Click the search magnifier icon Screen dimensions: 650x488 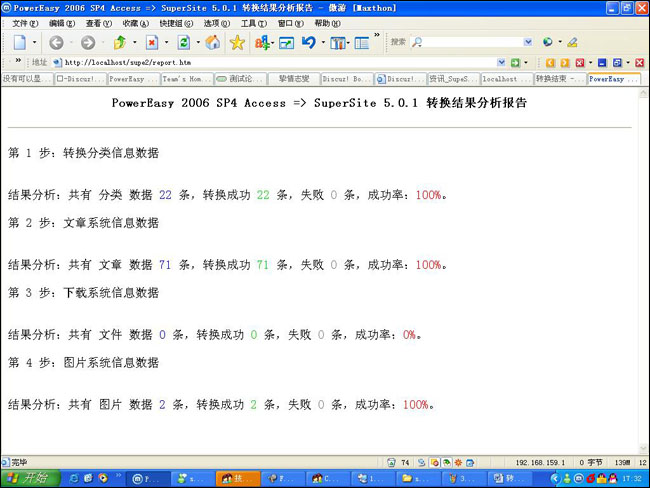[x=417, y=42]
